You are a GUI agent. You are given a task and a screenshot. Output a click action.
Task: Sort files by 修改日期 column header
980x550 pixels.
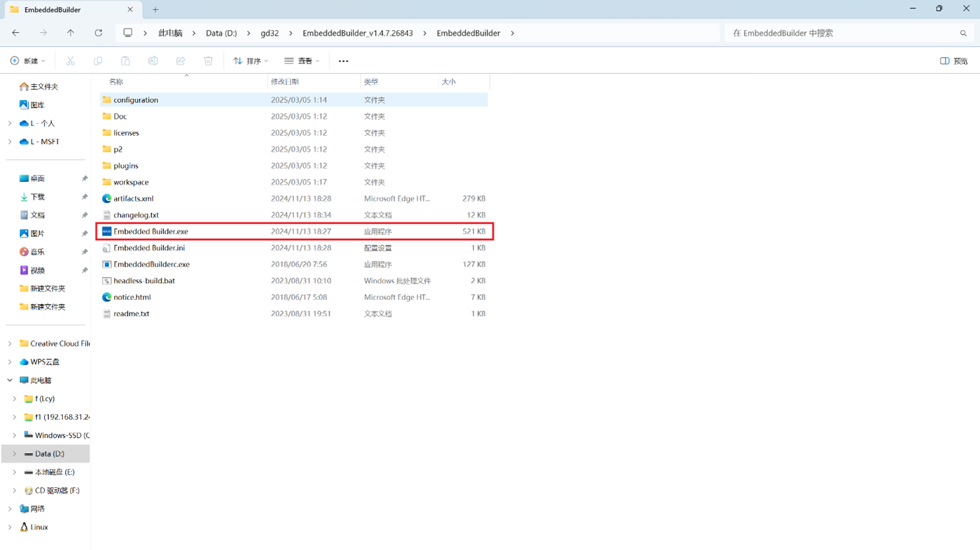click(285, 82)
